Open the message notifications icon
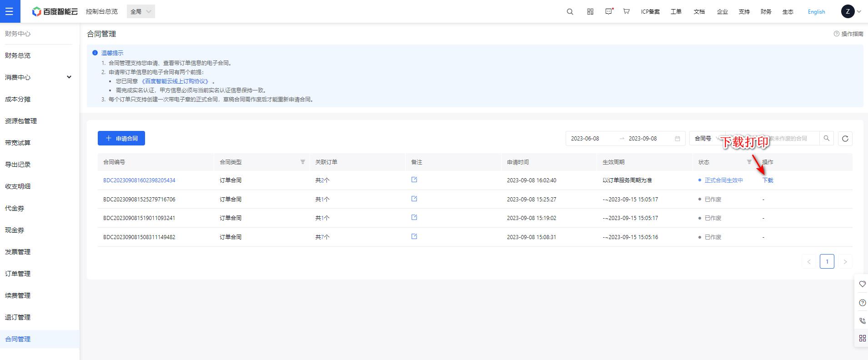The image size is (868, 360). (609, 12)
